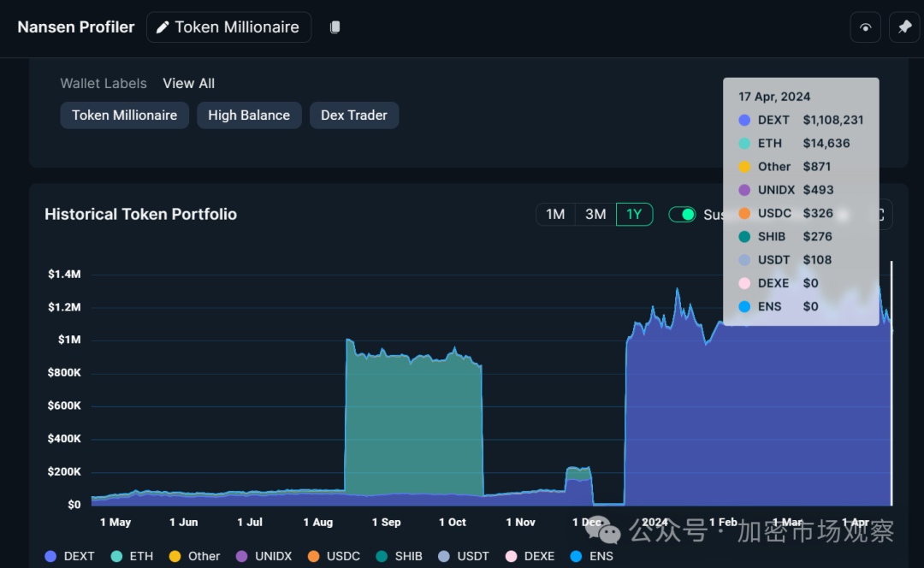
Task: Click the Historical Token Portfolio heading
Action: click(141, 215)
